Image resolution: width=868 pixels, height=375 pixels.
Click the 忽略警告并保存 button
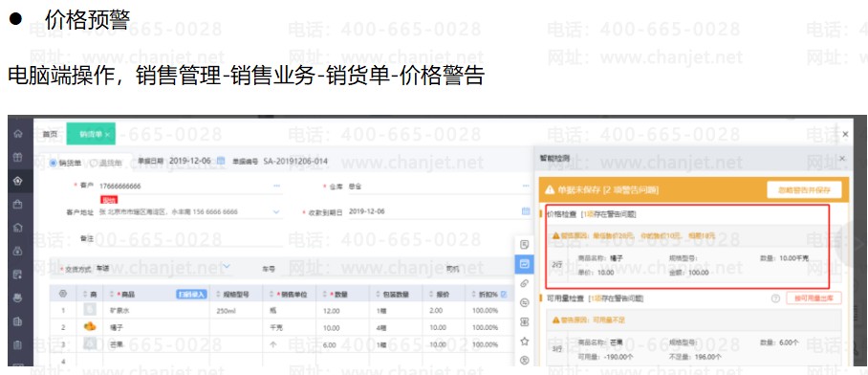click(804, 189)
